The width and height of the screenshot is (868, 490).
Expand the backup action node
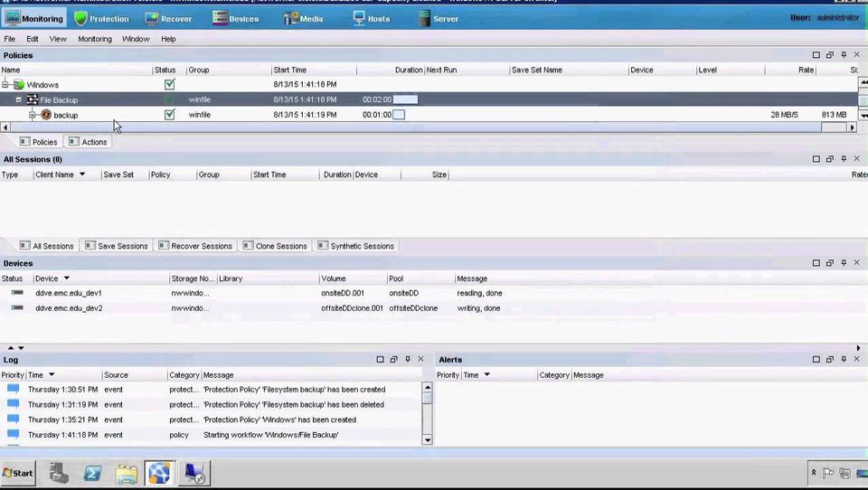tap(32, 115)
